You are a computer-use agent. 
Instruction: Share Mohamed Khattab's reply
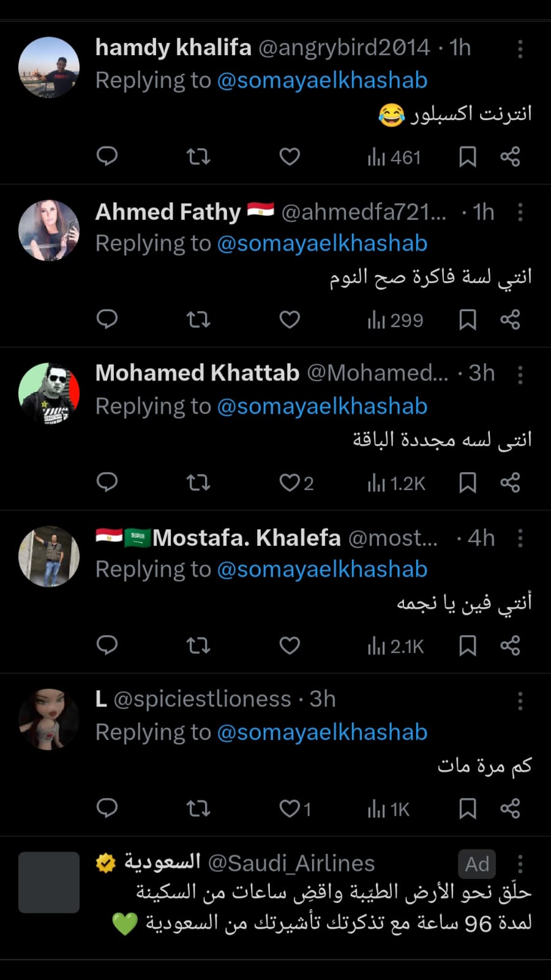coord(510,483)
